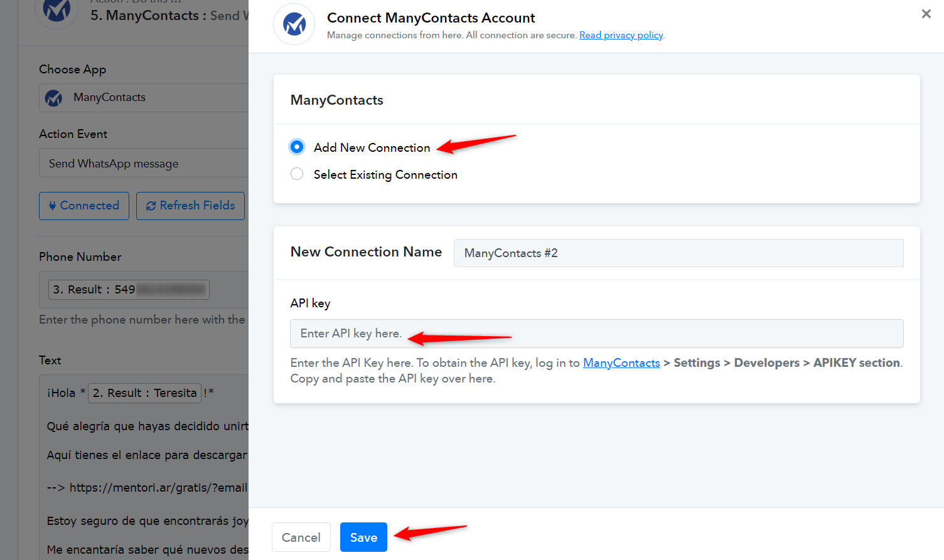Click the mentori.ar link text in message
Viewport: 944px width, 560px height.
tap(158, 487)
